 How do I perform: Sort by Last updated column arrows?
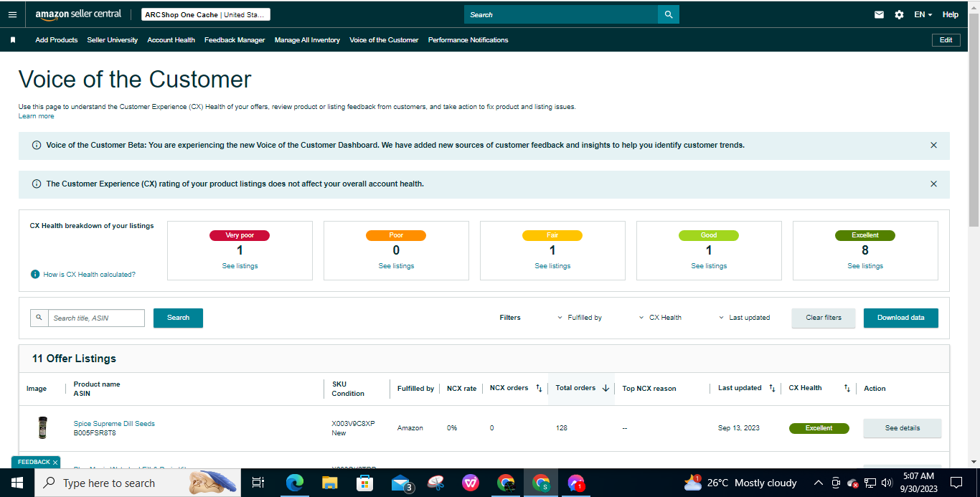[x=772, y=388]
